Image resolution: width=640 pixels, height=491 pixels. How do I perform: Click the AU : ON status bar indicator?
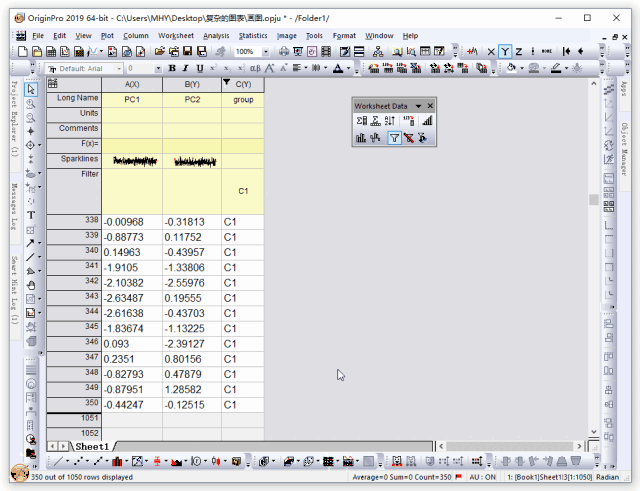pos(482,477)
